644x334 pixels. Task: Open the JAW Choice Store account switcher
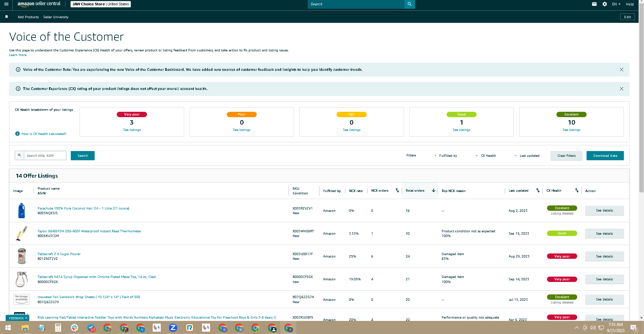(101, 4)
